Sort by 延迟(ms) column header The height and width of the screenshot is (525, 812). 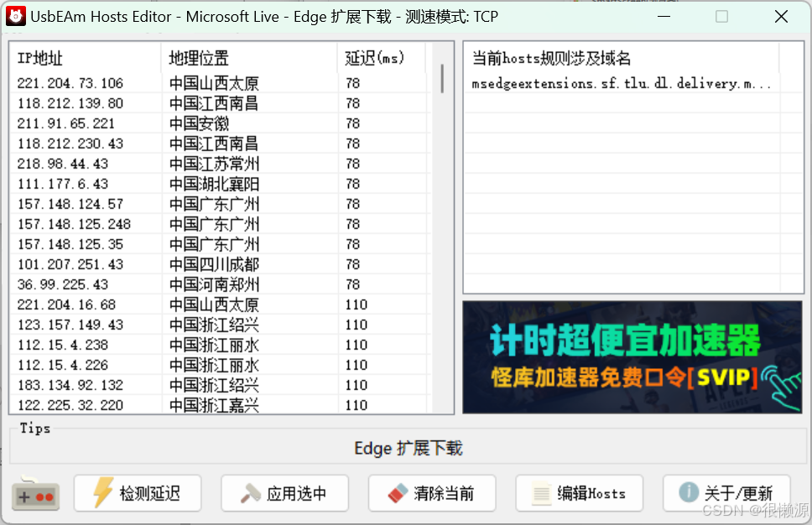click(x=382, y=58)
